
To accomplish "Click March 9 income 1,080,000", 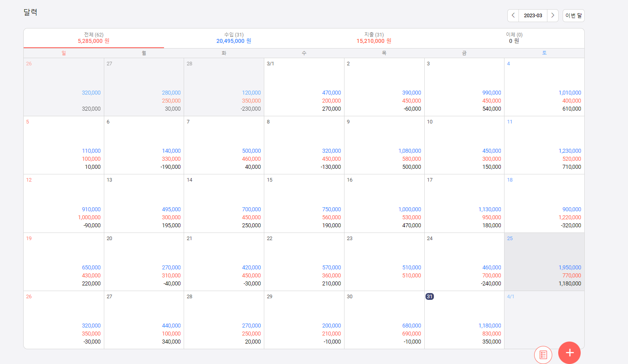I will 409,151.
